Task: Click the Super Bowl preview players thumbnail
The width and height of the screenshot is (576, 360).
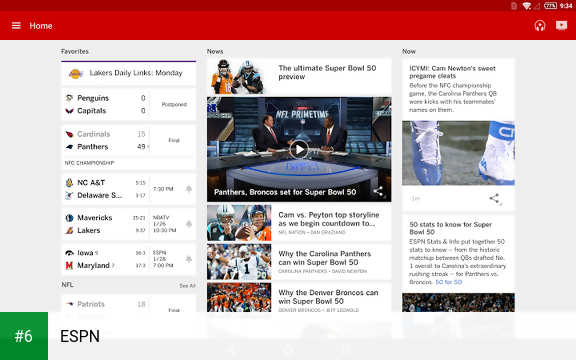Action: [x=239, y=77]
